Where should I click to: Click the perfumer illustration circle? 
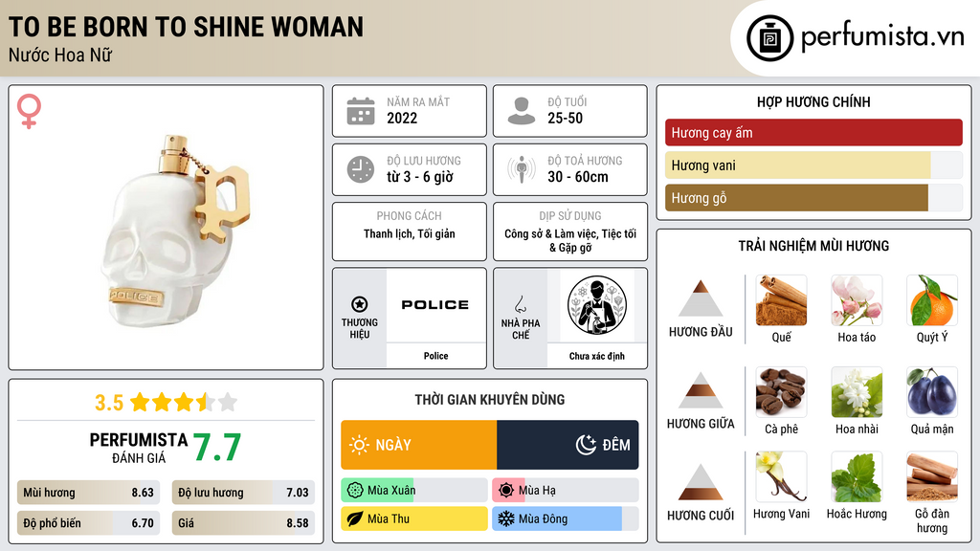click(597, 305)
